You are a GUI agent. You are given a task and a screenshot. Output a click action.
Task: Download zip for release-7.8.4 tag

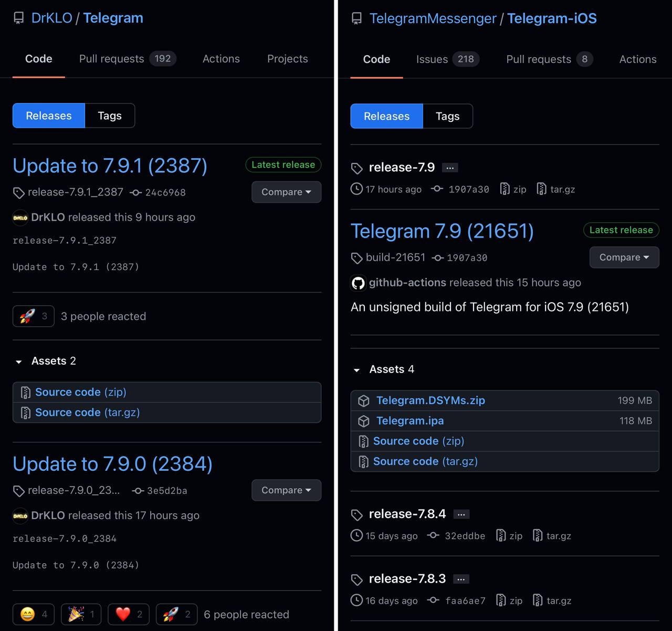pyautogui.click(x=510, y=536)
